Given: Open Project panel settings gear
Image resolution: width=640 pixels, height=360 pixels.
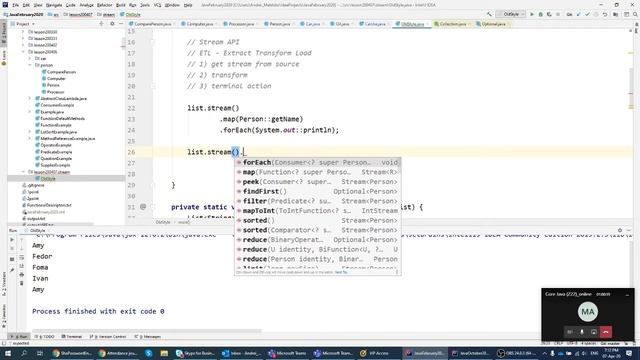Looking at the screenshot, I should (112, 24).
